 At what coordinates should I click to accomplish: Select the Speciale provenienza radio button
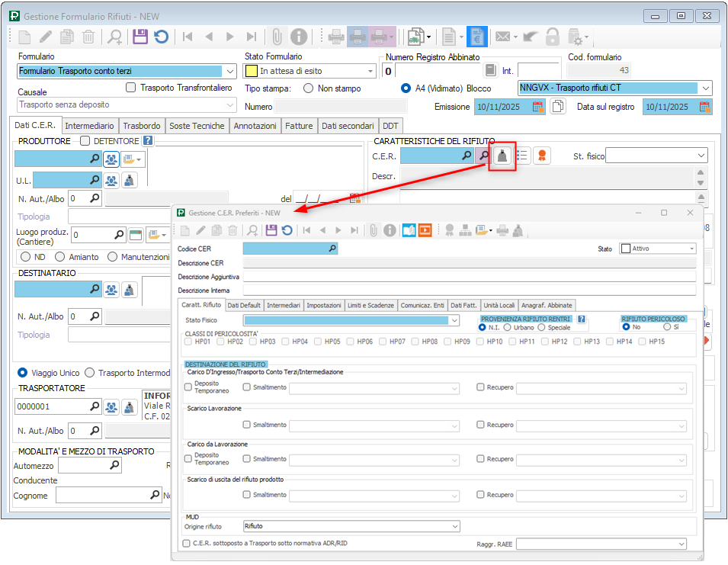tap(542, 327)
